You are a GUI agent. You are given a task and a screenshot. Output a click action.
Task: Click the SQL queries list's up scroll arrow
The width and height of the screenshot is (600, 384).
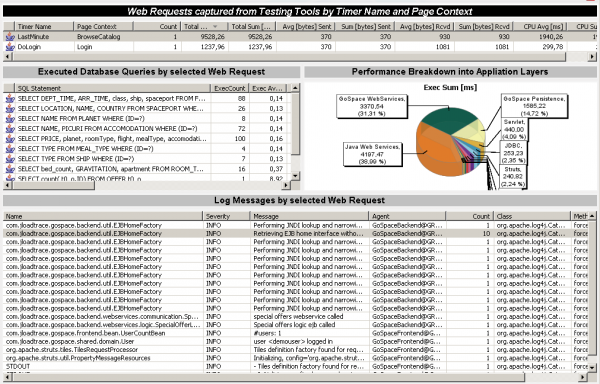(295, 88)
